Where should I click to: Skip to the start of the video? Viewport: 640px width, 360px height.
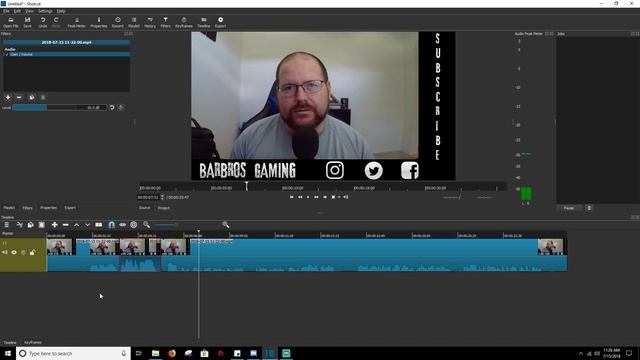[291, 197]
